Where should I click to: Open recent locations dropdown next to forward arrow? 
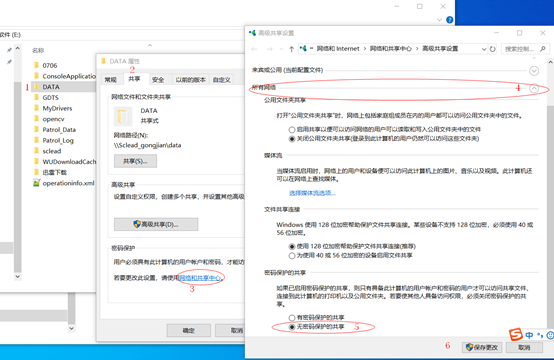281,49
